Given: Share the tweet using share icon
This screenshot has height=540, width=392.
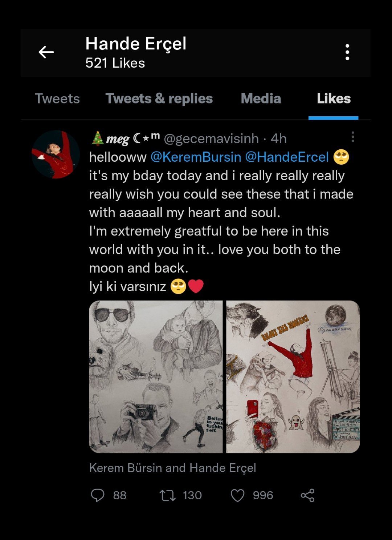Looking at the screenshot, I should pos(307,495).
